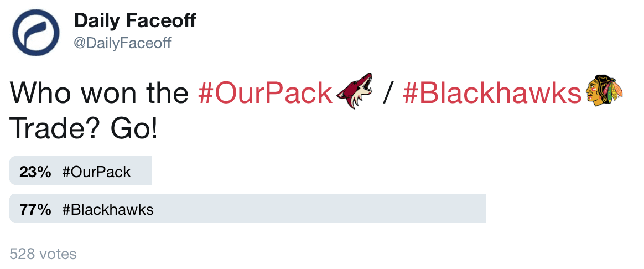Click the word "Trade?" in the tweet
Viewport: 644px width, 269px height.
point(49,128)
